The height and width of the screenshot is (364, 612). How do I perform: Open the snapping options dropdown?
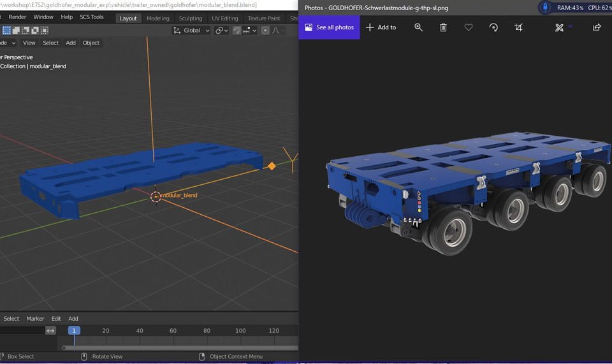click(x=249, y=31)
